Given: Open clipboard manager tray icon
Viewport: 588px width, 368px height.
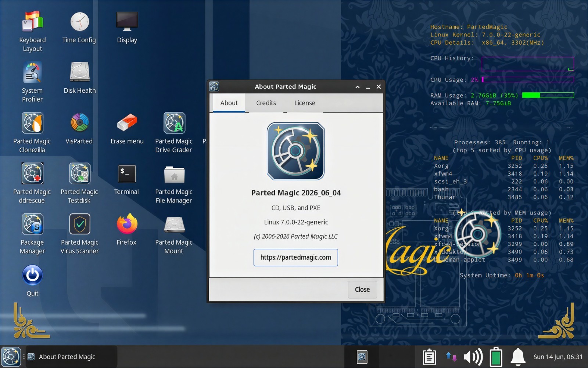Looking at the screenshot, I should click(429, 357).
